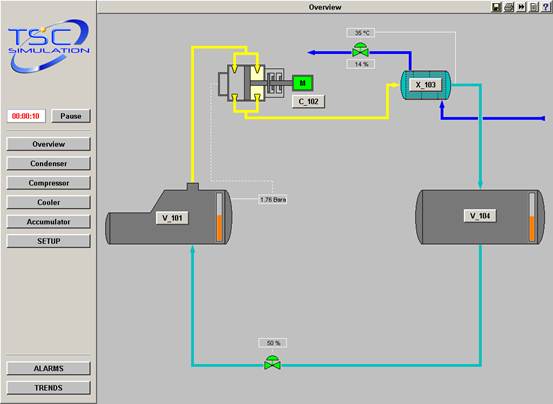Click the compressor cylinder graphic
Image resolution: width=553 pixels, height=404 pixels.
pos(245,83)
